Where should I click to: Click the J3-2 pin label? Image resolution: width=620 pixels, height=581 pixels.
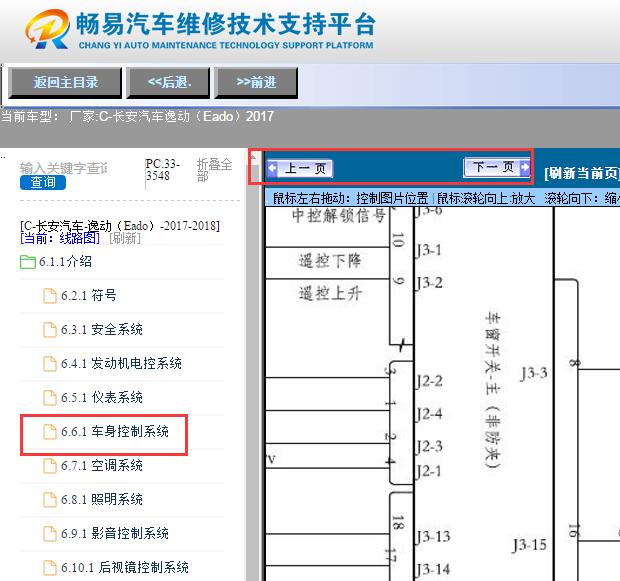(x=428, y=283)
